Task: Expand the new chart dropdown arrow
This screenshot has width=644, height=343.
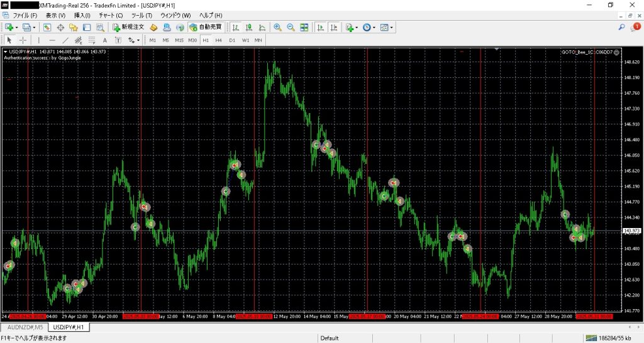Action: point(17,28)
